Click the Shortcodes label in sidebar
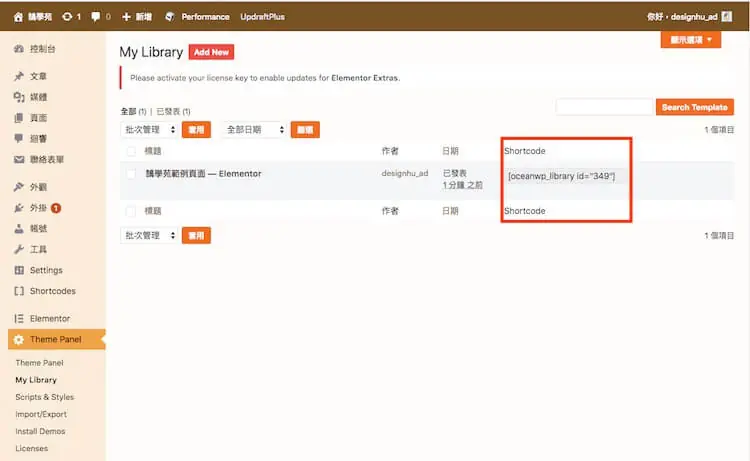This screenshot has height=461, width=750. pos(53,291)
